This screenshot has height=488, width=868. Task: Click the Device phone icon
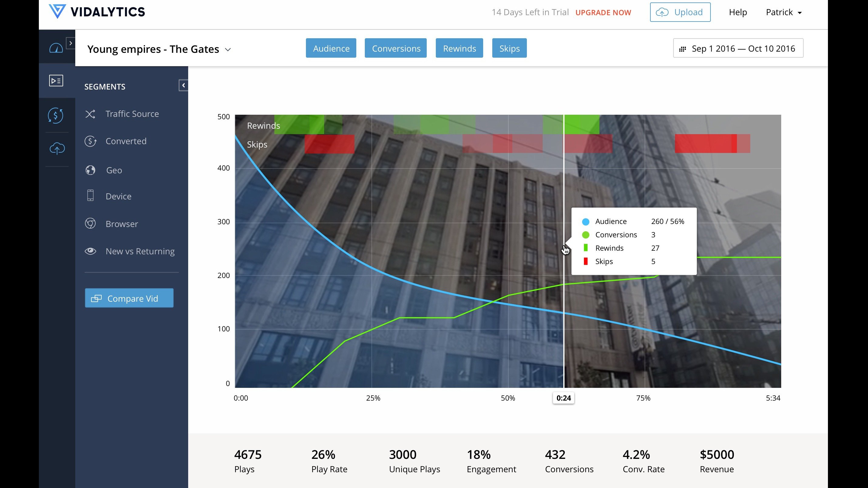pos(90,196)
